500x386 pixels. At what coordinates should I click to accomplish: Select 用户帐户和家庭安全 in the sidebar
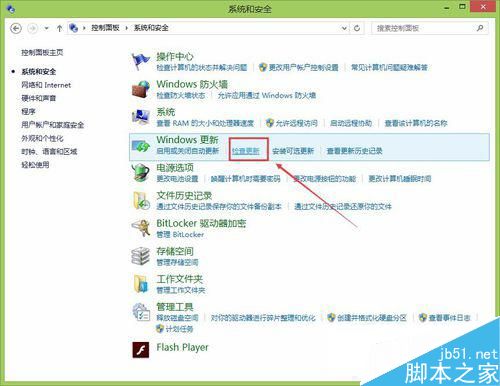[x=53, y=125]
